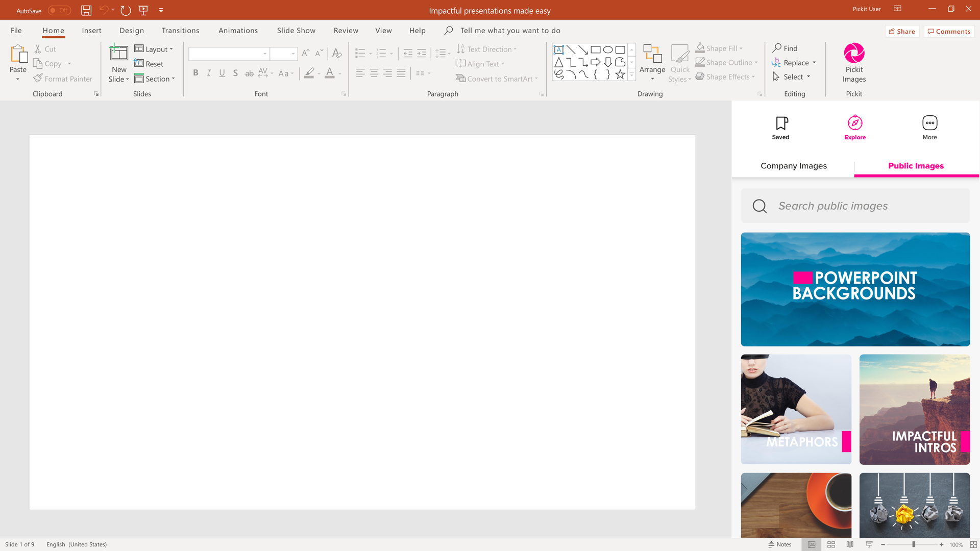The height and width of the screenshot is (551, 980).
Task: Click Replace in Editing group
Action: click(x=794, y=62)
